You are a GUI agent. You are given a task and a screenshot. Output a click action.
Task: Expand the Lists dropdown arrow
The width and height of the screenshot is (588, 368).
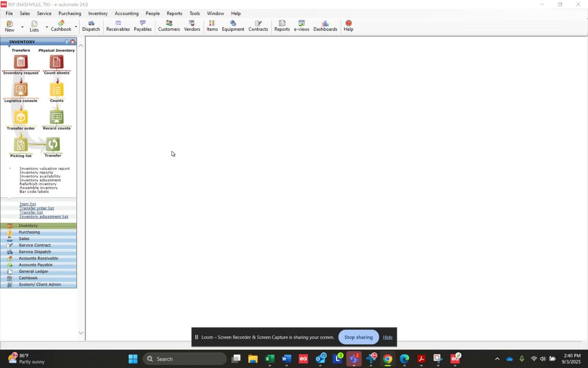(x=46, y=27)
